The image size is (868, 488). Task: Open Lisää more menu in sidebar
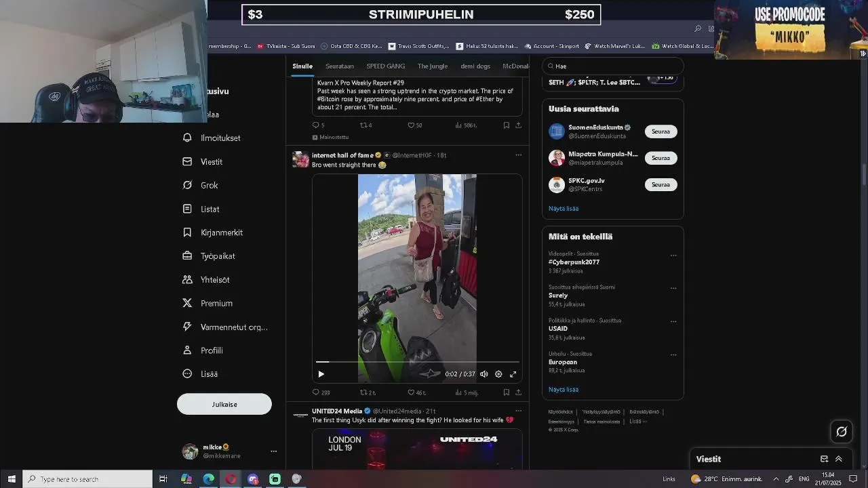(x=200, y=374)
